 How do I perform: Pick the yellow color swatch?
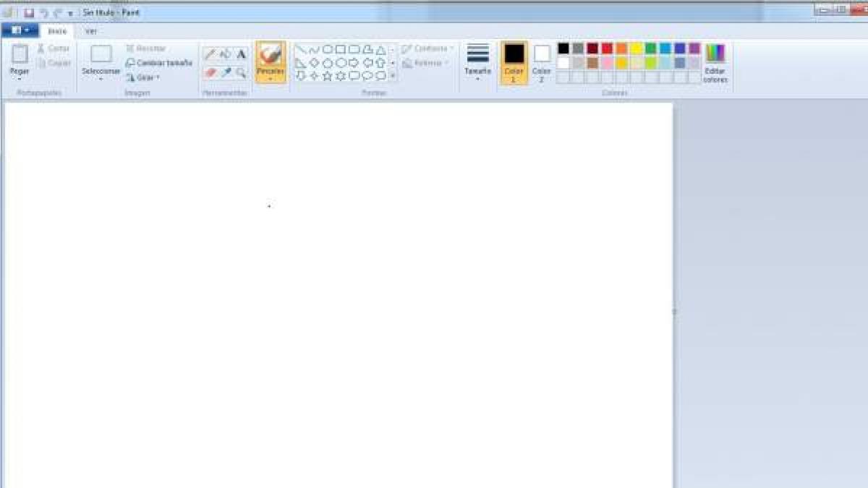pos(637,48)
